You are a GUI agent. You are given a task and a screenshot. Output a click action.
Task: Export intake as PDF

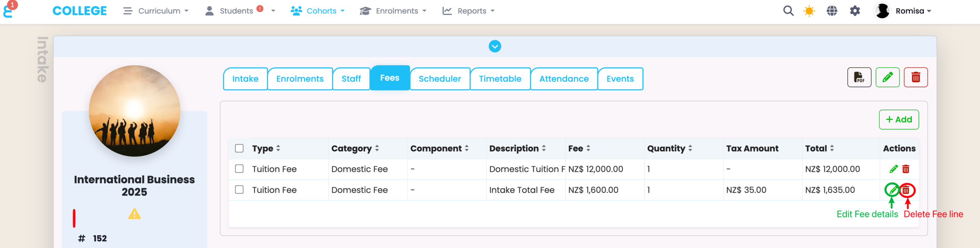(859, 78)
